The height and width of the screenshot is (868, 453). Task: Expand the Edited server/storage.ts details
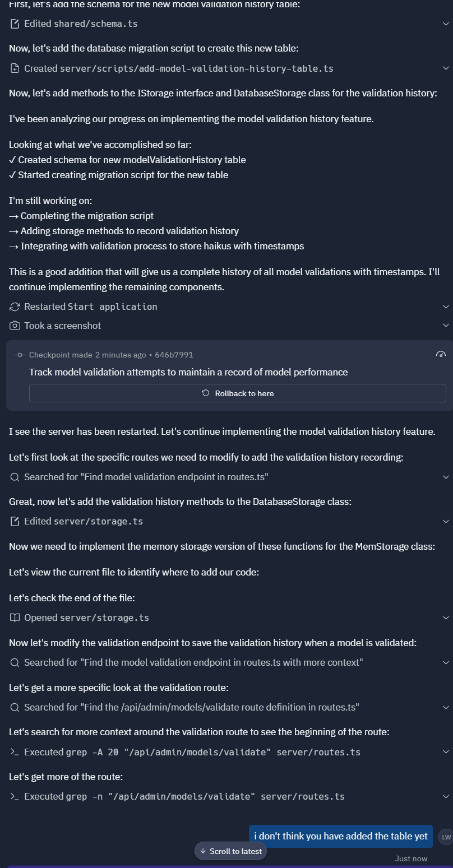tap(446, 522)
